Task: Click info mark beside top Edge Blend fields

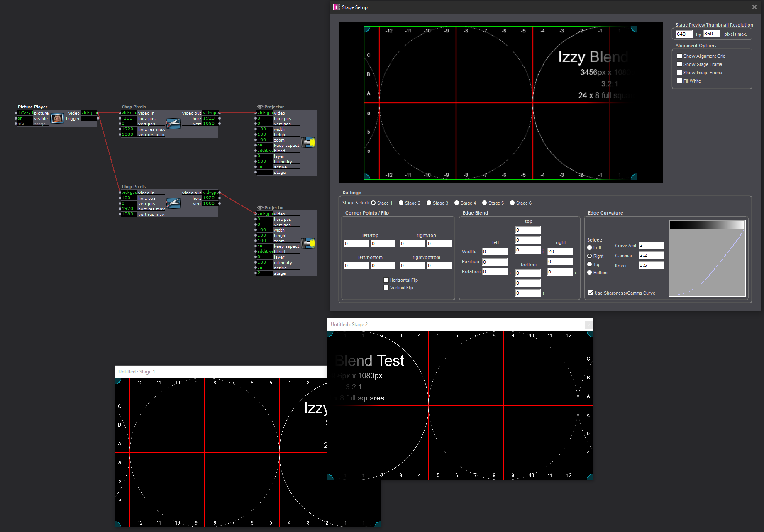Action: [543, 251]
